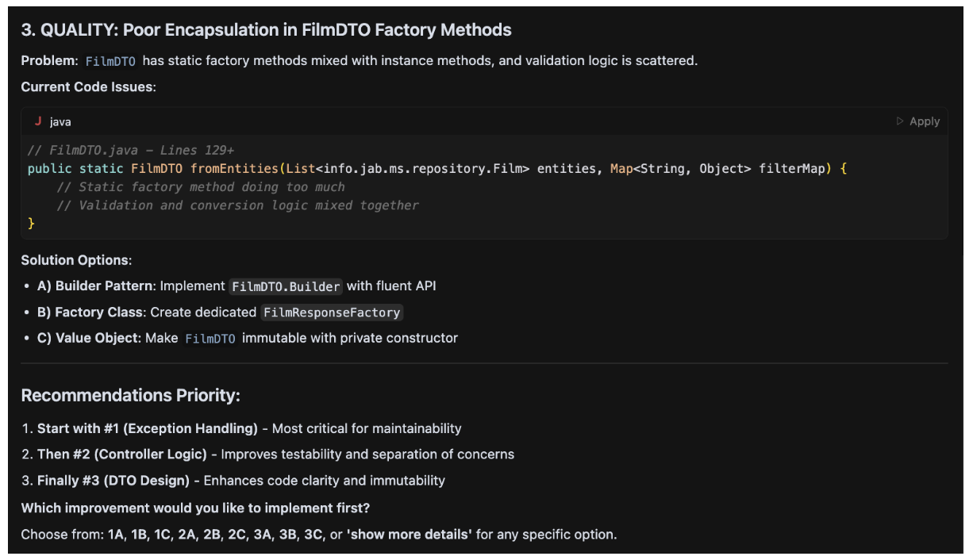This screenshot has width=973, height=560.
Task: Click the FilmResponseFactory inline code chip
Action: [x=332, y=313]
